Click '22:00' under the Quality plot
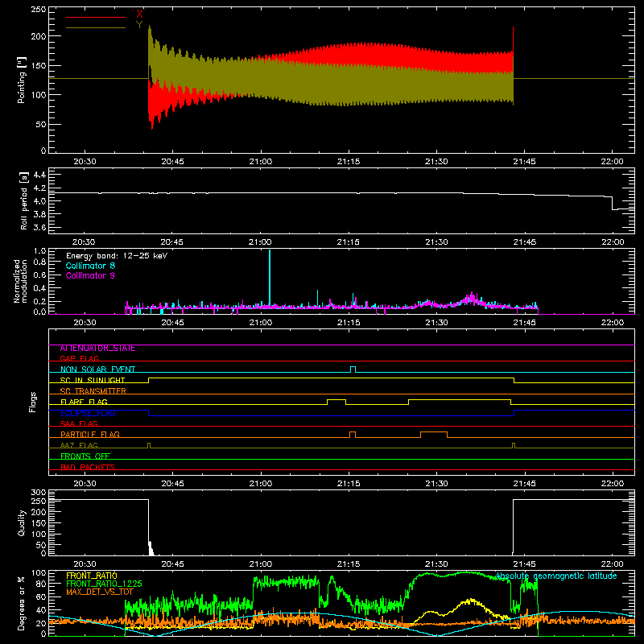The width and height of the screenshot is (644, 644). (x=612, y=564)
